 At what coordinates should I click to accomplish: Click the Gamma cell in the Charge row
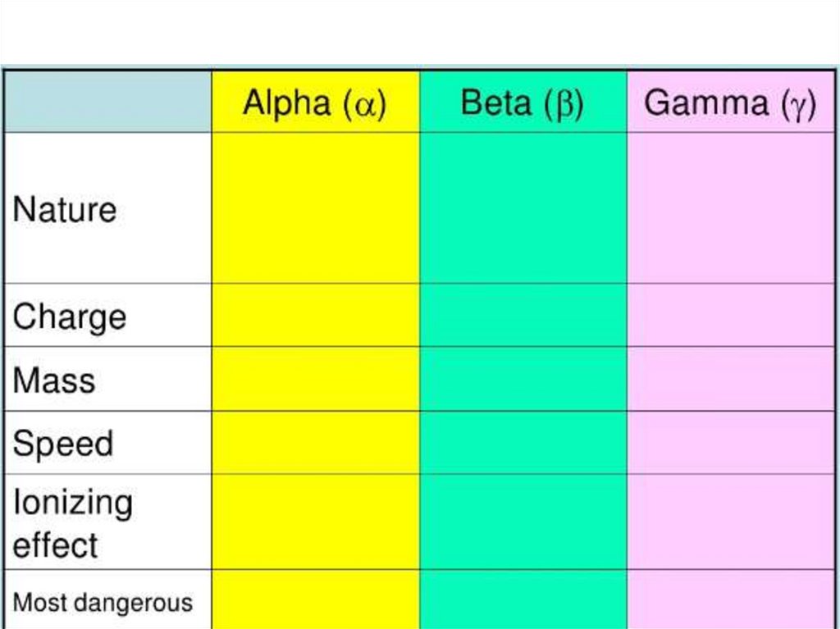point(730,316)
